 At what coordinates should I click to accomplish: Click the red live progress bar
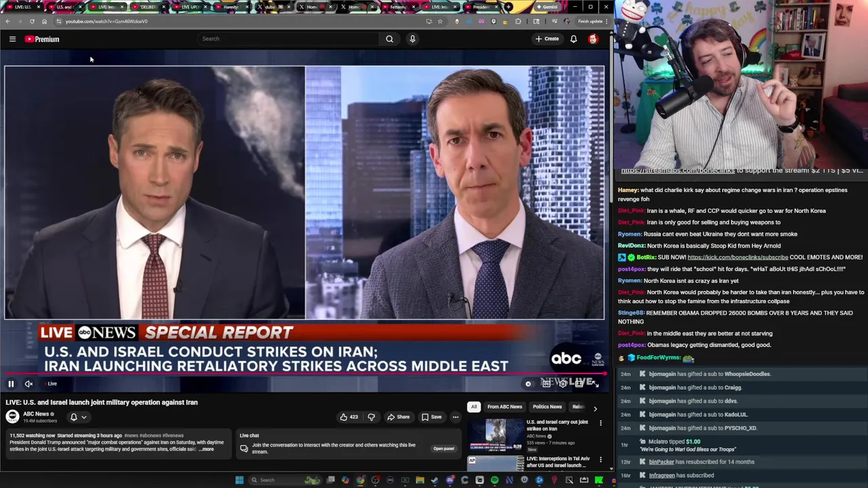click(305, 373)
